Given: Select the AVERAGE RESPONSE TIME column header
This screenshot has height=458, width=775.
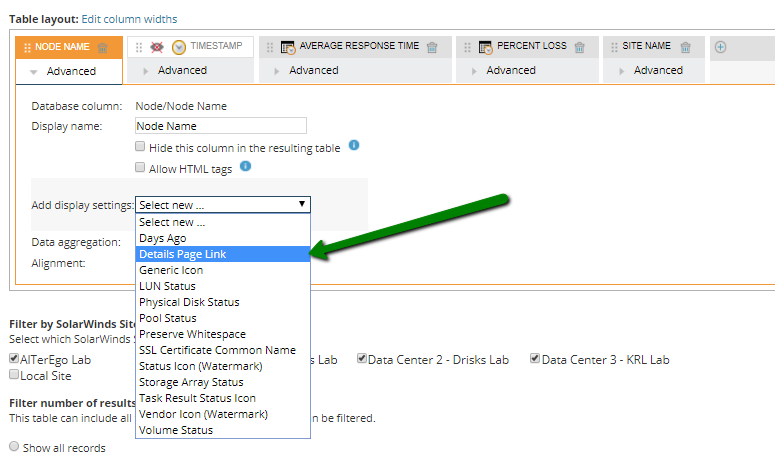Looking at the screenshot, I should (359, 46).
